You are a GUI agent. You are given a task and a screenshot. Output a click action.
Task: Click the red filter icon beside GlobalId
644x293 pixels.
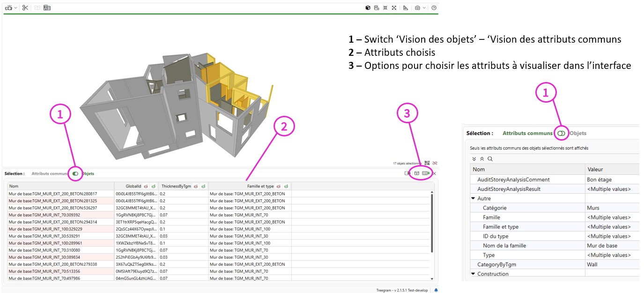point(146,186)
